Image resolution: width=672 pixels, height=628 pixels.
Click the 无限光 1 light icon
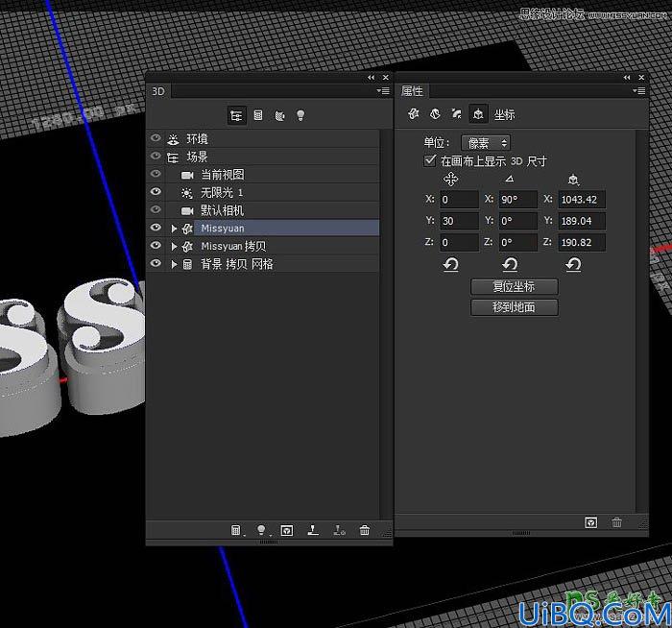pos(187,193)
